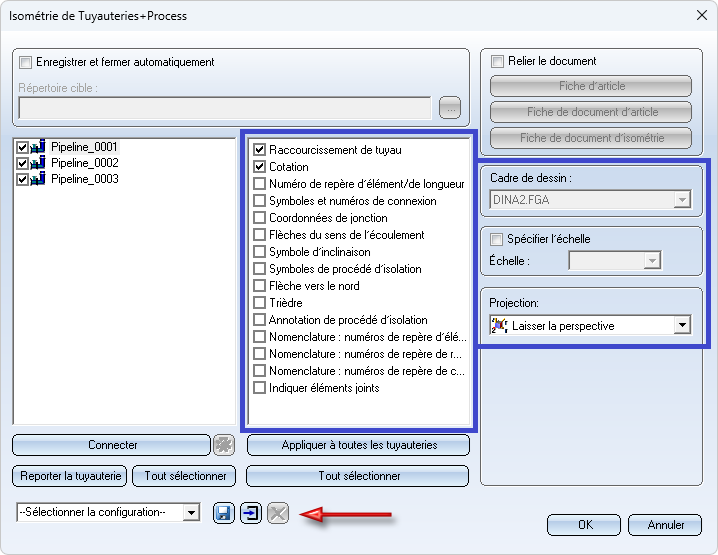Tick the Trièdre checkbox
This screenshot has height=555, width=718.
click(260, 302)
